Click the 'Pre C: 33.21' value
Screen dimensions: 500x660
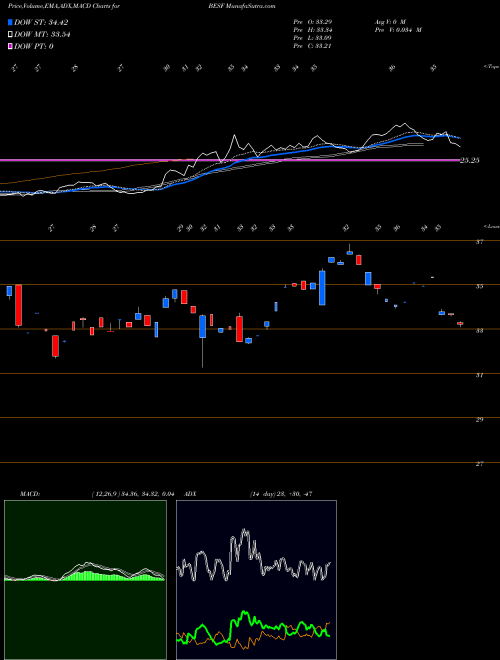(x=312, y=46)
